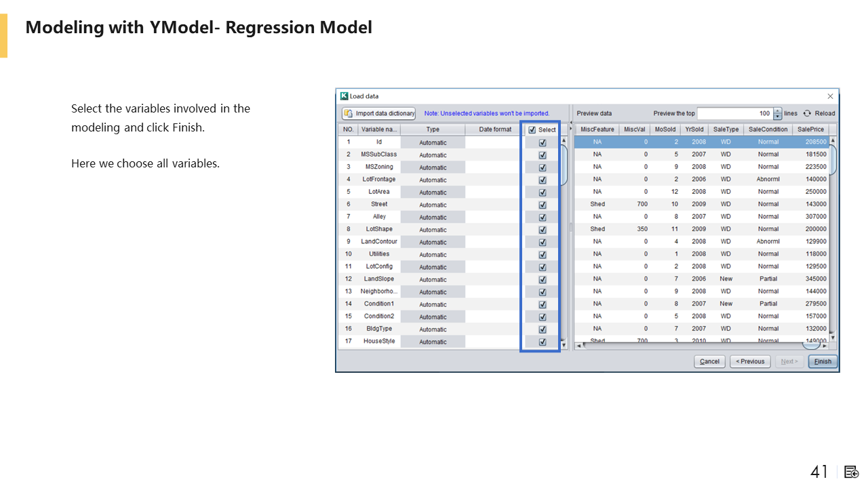
Task: Click the SaleType column header
Action: tap(726, 129)
